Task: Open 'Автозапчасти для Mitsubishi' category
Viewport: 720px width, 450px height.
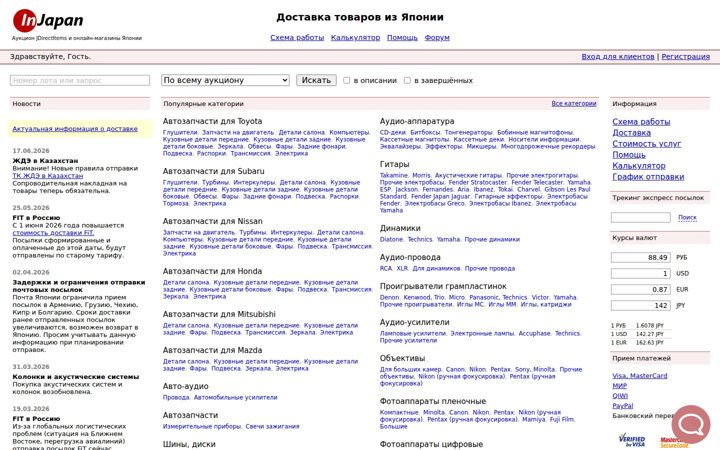Action: [219, 315]
